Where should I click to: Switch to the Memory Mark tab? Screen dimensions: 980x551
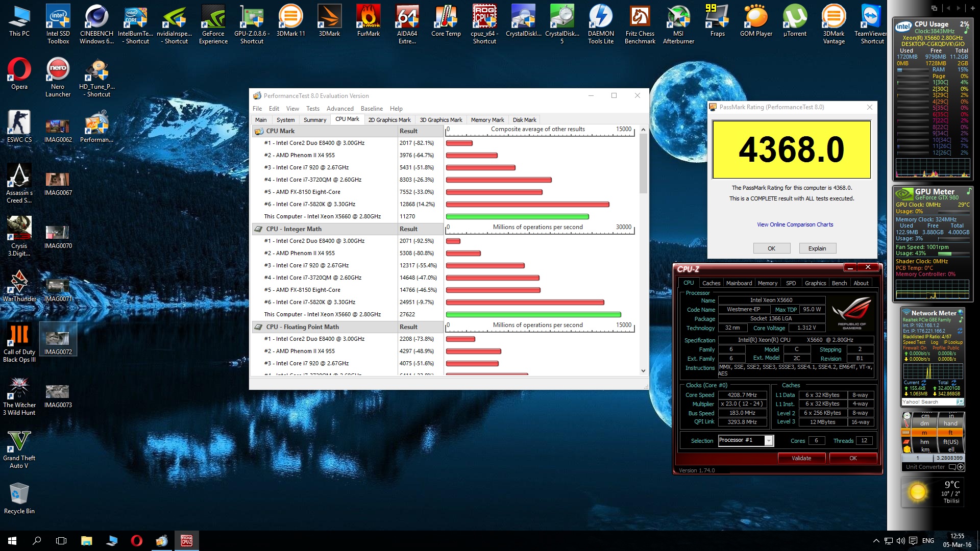pyautogui.click(x=487, y=119)
